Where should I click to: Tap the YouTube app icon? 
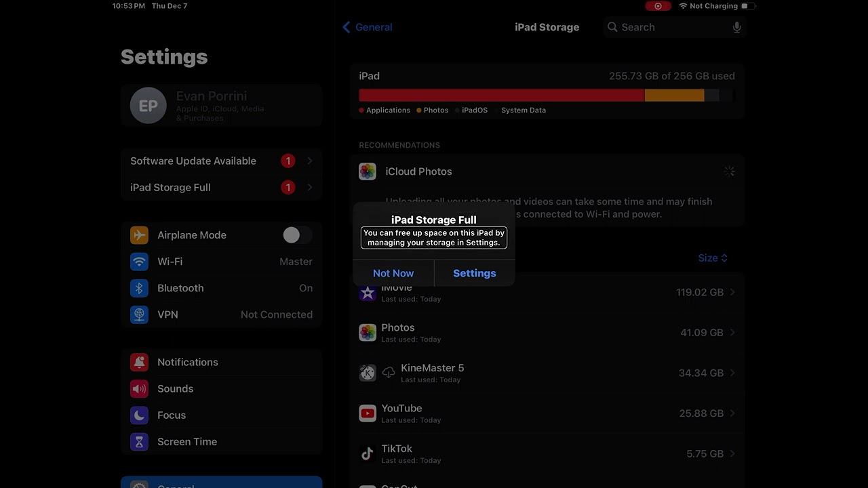[x=368, y=413]
